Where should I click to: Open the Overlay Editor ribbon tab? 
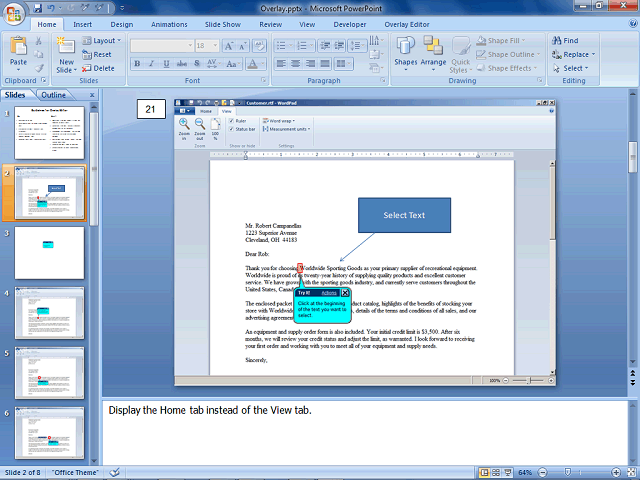point(407,24)
